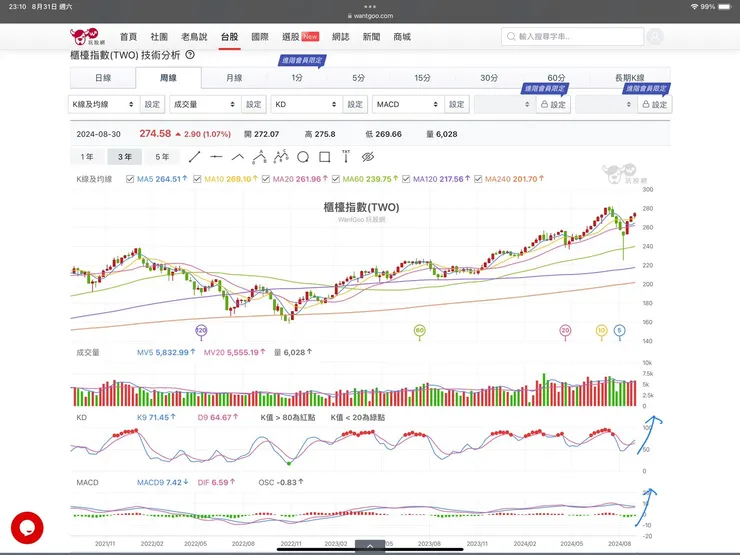Click the MA20 marker on chart
The height and width of the screenshot is (555, 740).
565,330
